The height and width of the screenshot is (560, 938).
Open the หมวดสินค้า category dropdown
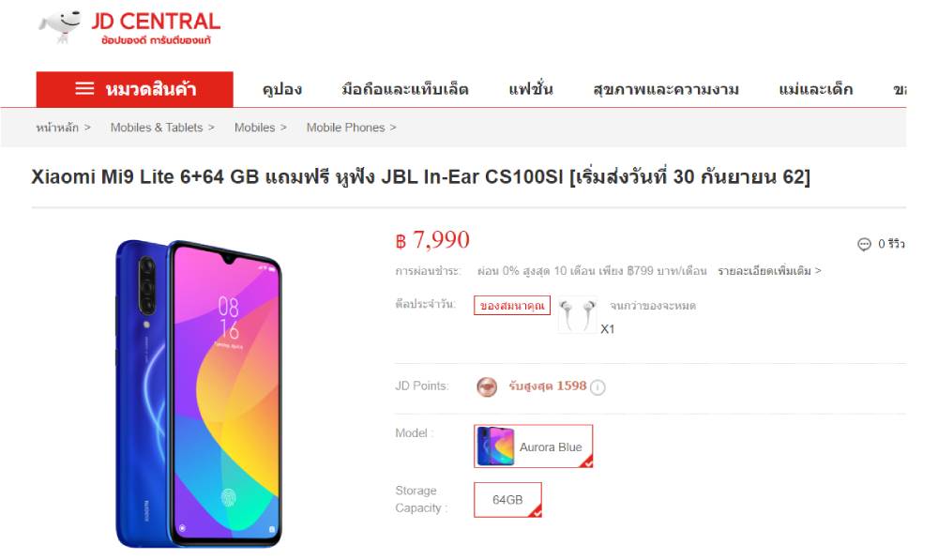pos(134,89)
